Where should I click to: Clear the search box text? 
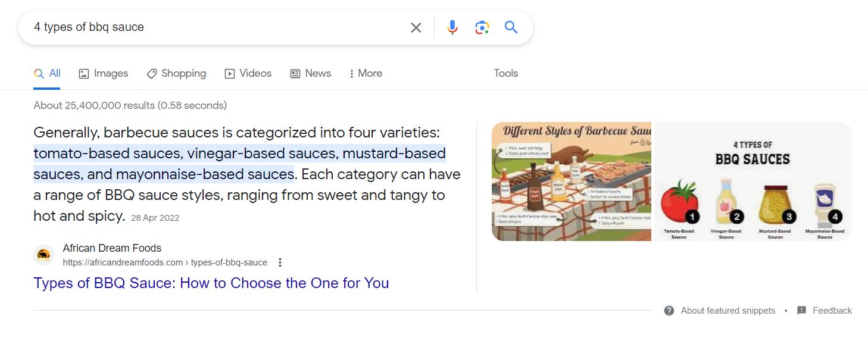pyautogui.click(x=416, y=27)
